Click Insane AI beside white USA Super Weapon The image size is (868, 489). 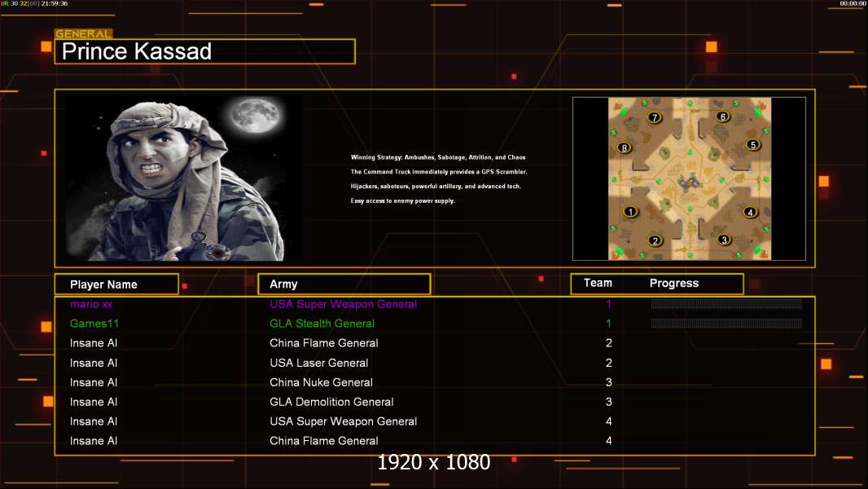point(94,421)
